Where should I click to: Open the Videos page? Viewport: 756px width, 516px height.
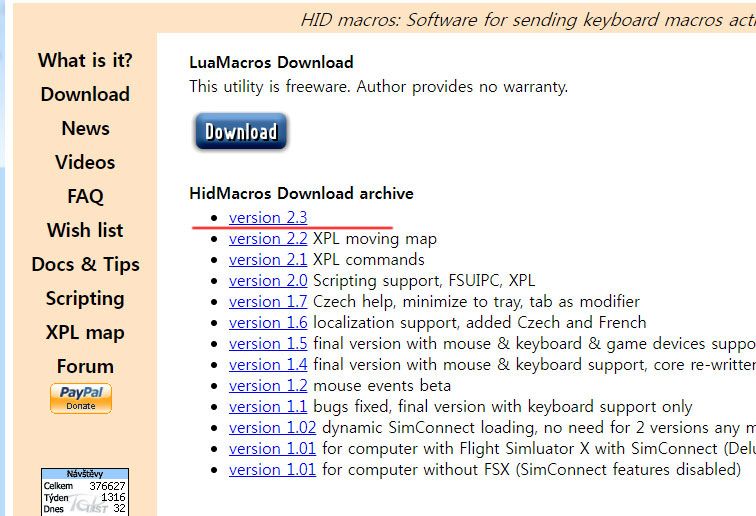(x=85, y=162)
